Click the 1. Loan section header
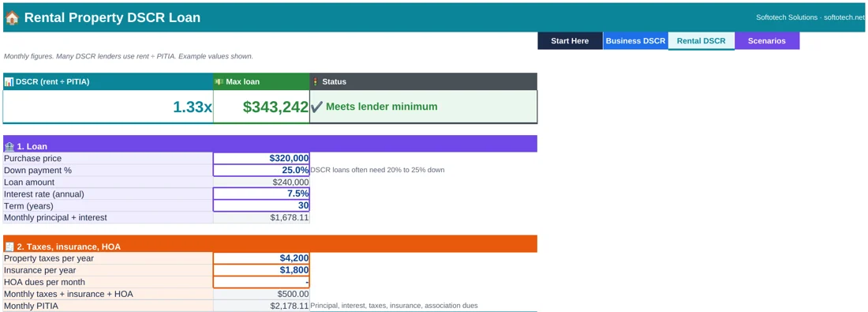This screenshot has width=868, height=312. pos(270,144)
